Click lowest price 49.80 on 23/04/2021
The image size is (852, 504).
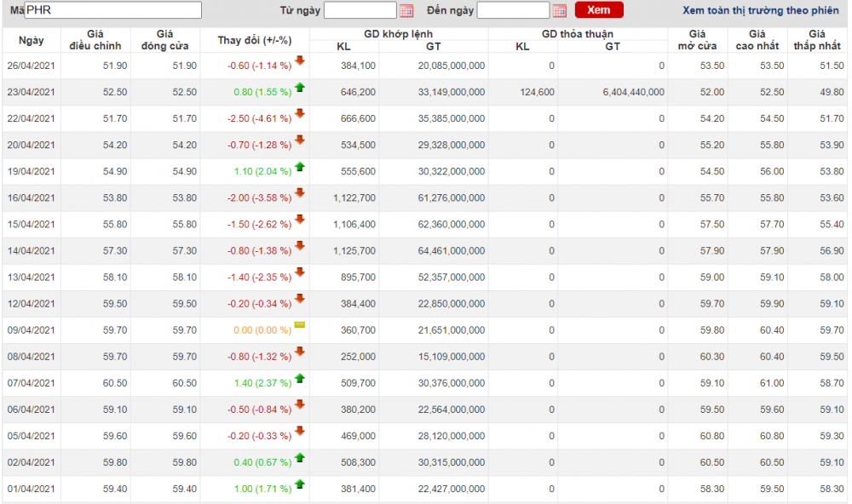coord(832,92)
